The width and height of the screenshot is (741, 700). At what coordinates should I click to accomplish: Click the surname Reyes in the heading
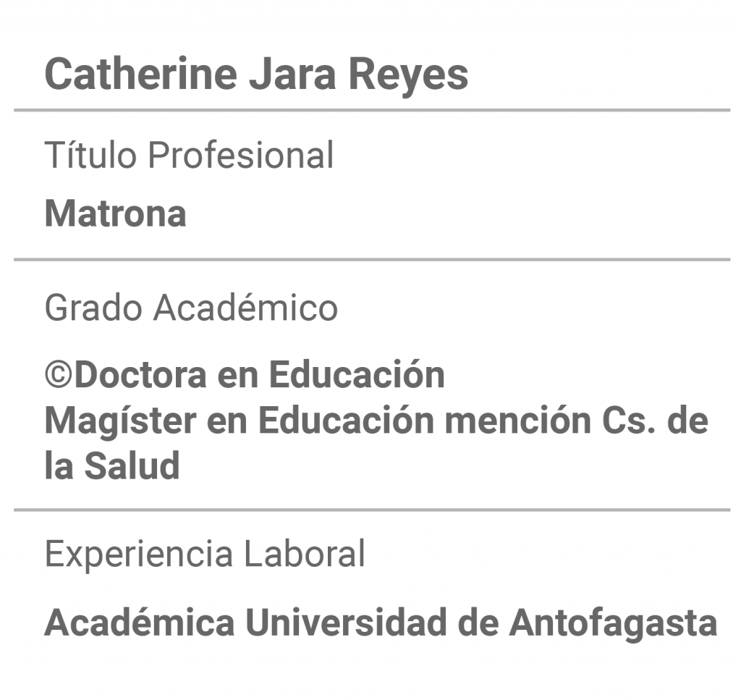[408, 75]
